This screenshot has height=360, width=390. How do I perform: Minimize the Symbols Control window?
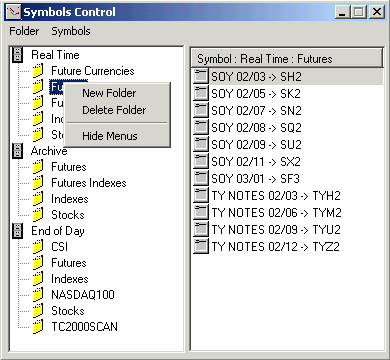point(343,12)
